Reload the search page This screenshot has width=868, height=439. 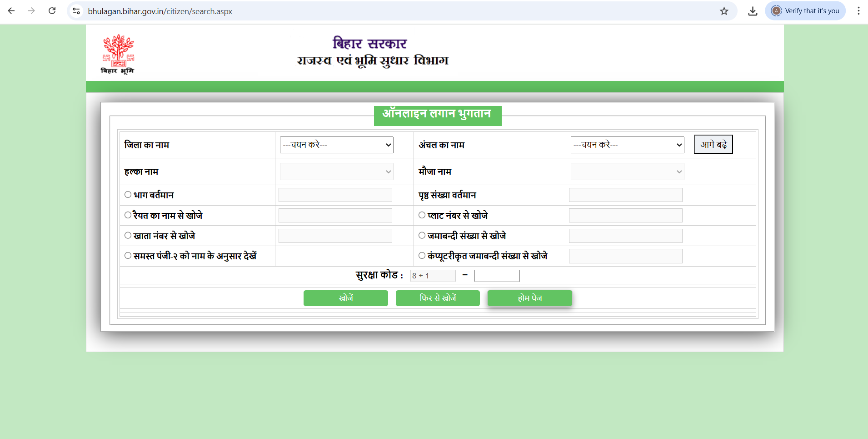tap(52, 11)
